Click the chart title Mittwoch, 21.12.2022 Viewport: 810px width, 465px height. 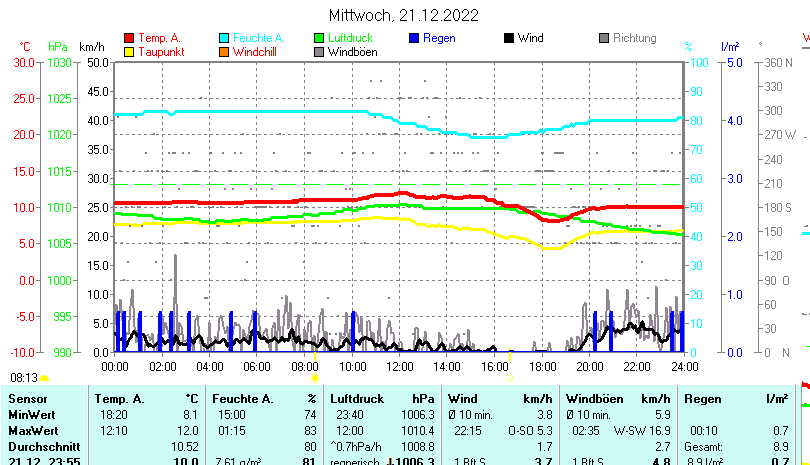pos(404,15)
